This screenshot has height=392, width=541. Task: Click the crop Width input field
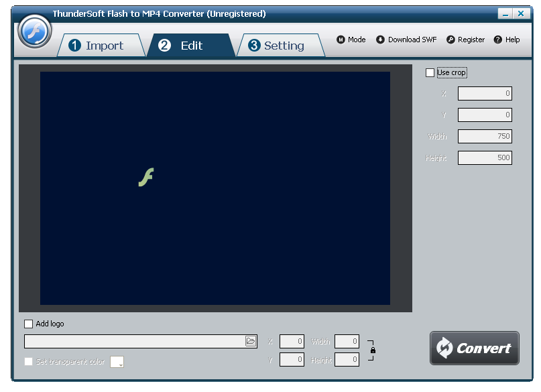485,136
